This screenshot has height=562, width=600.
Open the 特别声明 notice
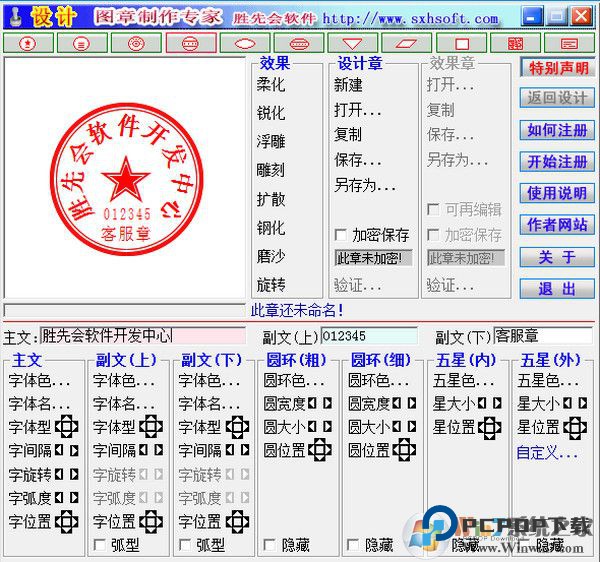click(x=558, y=68)
